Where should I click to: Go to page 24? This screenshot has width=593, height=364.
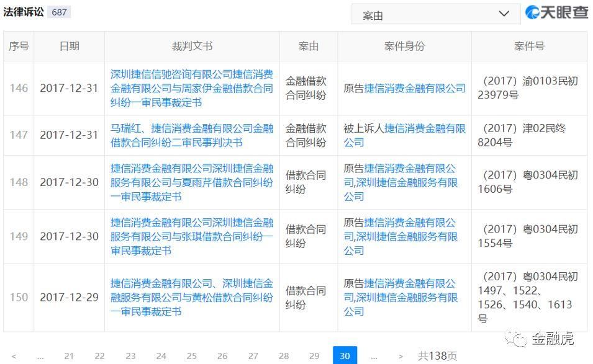pyautogui.click(x=161, y=356)
